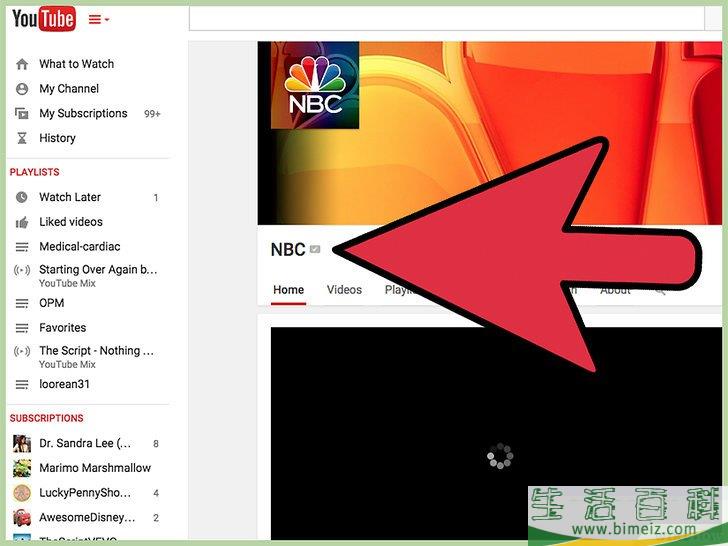Click the clock icon beside Watch Later
This screenshot has height=546, width=728.
click(22, 197)
